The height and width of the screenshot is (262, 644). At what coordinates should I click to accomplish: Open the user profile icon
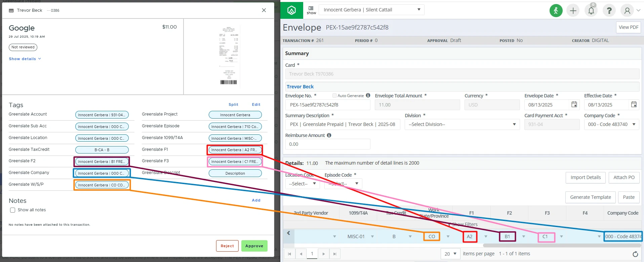point(627,11)
